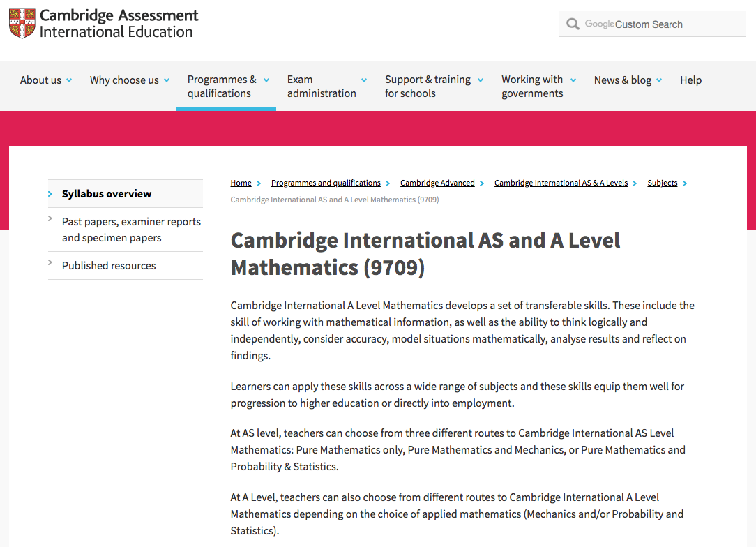This screenshot has height=547, width=756.
Task: Click the Cambridge Assessment International Education wordmark
Action: [x=119, y=23]
